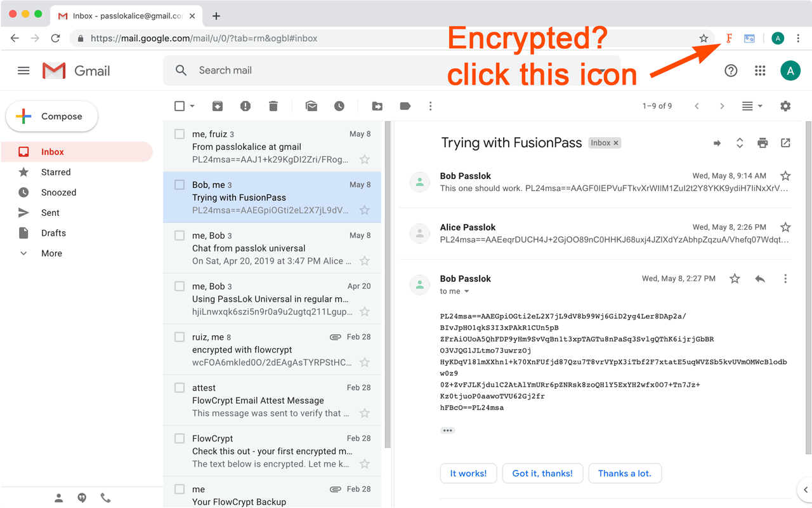Open Gmail settings with the gear icon

point(785,106)
